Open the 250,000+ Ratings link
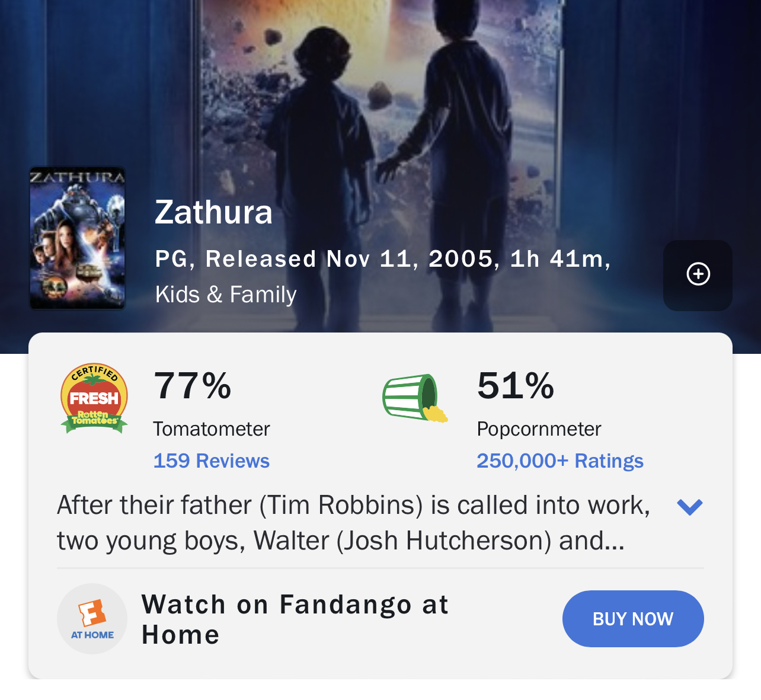Viewport: 761px width, 700px height. coord(560,461)
